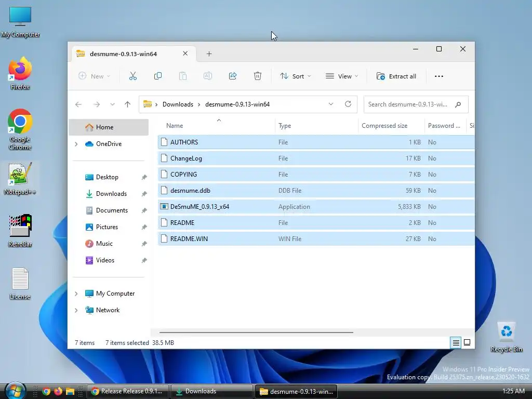Launch Chrome from quick launch bar

tap(46, 391)
